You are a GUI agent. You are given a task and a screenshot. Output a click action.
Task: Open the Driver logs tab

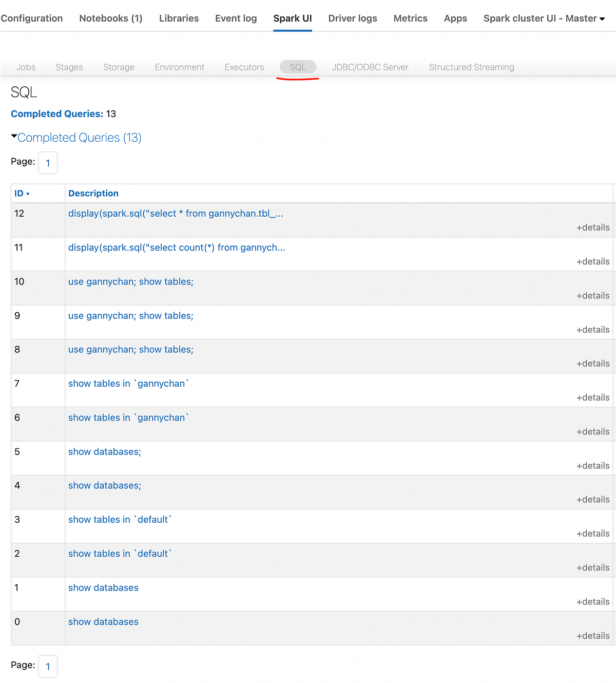tap(352, 18)
